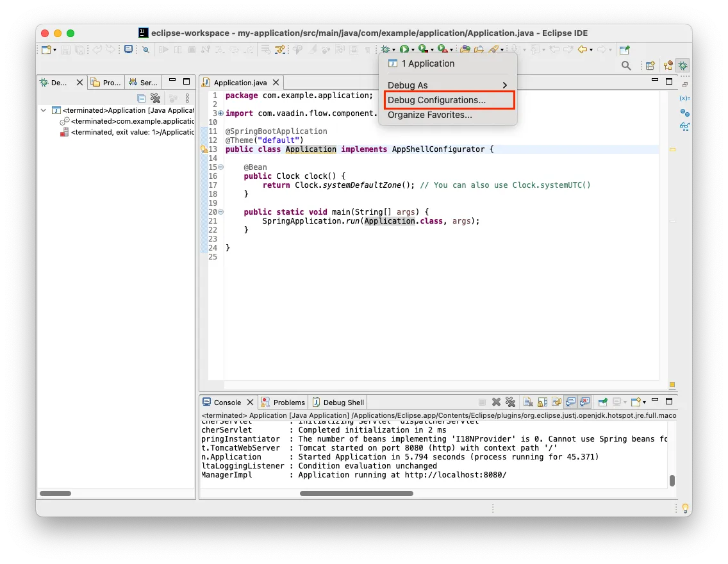Collapse the Bean method at line 15

220,167
